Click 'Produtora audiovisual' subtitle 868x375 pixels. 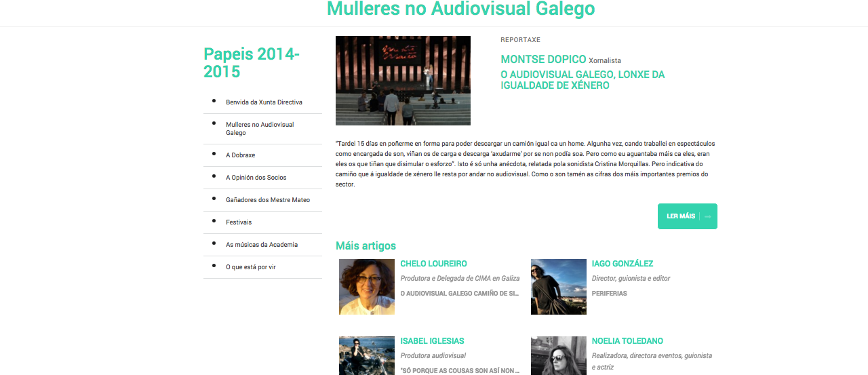(x=433, y=356)
